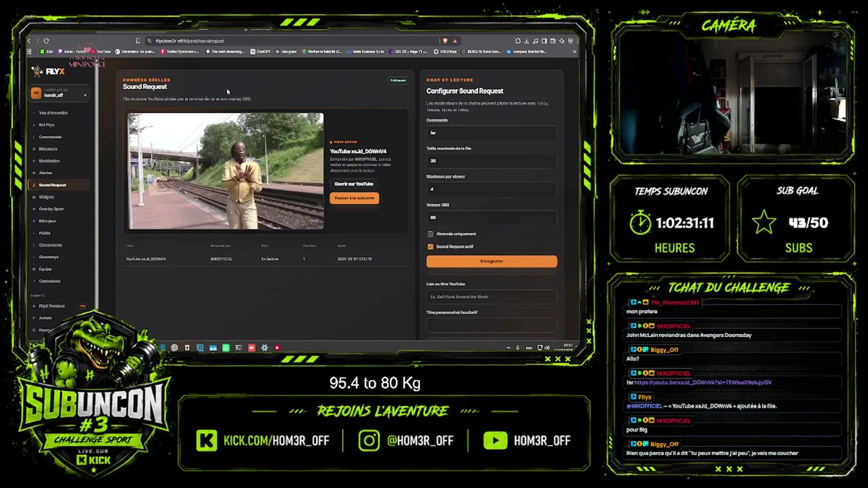
Task: Save settings with the Enregistrer button
Action: pos(492,261)
